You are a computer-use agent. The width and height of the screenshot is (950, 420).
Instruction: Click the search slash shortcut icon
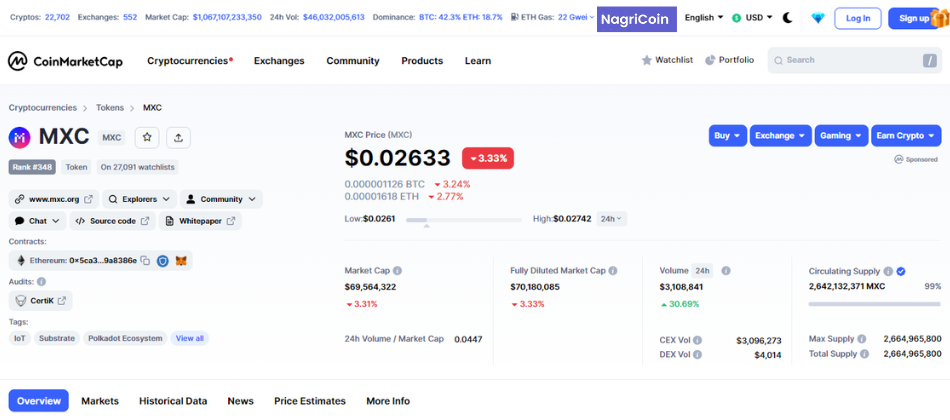[929, 61]
